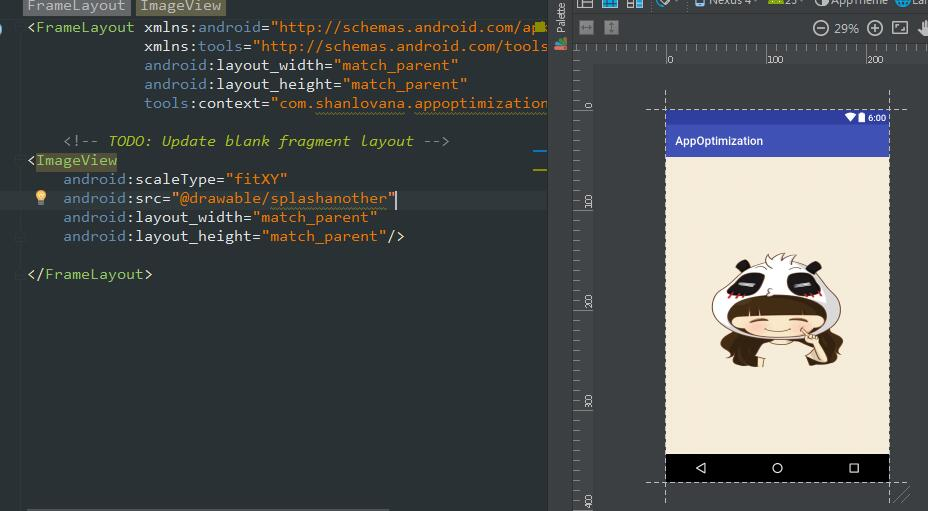Open the language locale dropdown
Viewport: 928px width, 511px height.
[911, 3]
